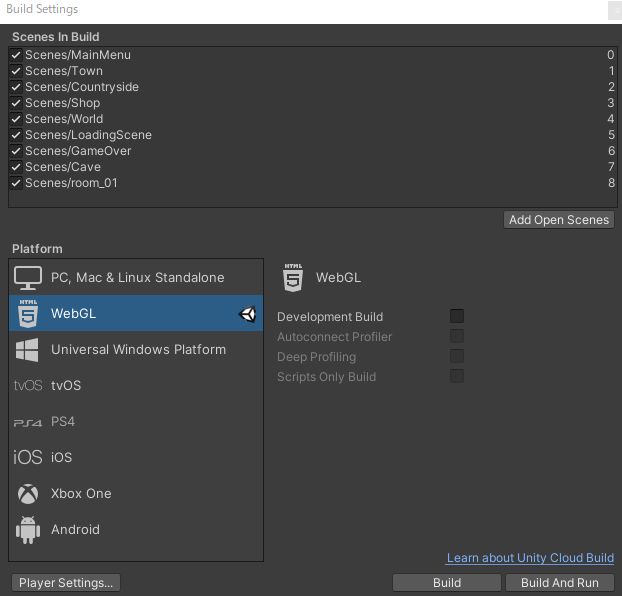This screenshot has height=596, width=622.
Task: Select Scenes/Countryside scene name
Action: 82,87
